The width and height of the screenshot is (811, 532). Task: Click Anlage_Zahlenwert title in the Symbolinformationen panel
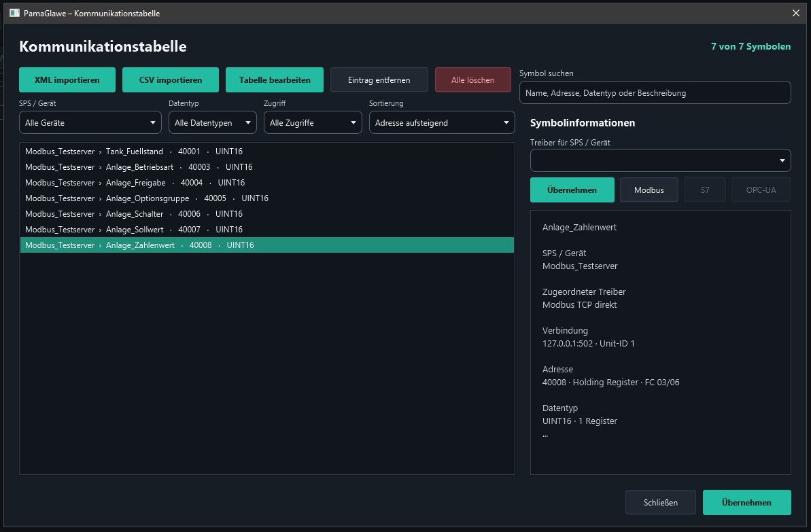click(579, 228)
